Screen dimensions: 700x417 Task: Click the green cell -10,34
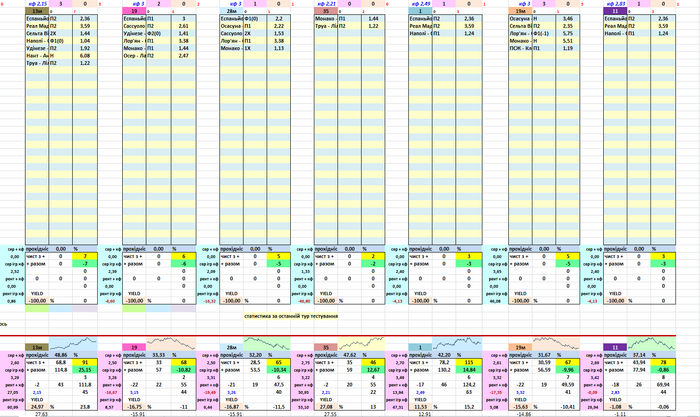279,370
